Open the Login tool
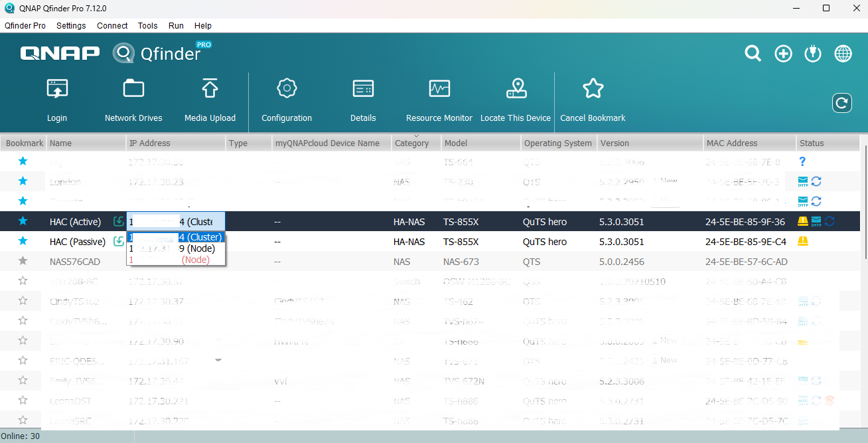This screenshot has width=868, height=443. coord(57,100)
